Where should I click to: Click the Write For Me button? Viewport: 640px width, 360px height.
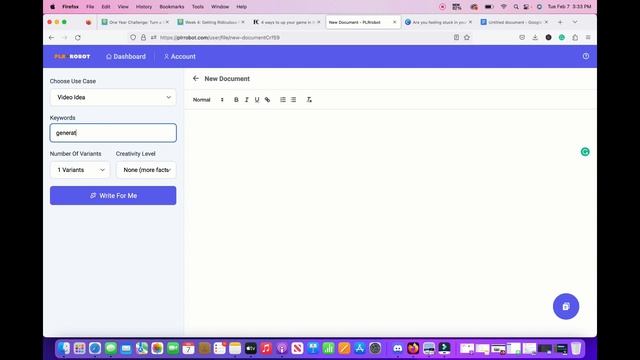point(113,196)
